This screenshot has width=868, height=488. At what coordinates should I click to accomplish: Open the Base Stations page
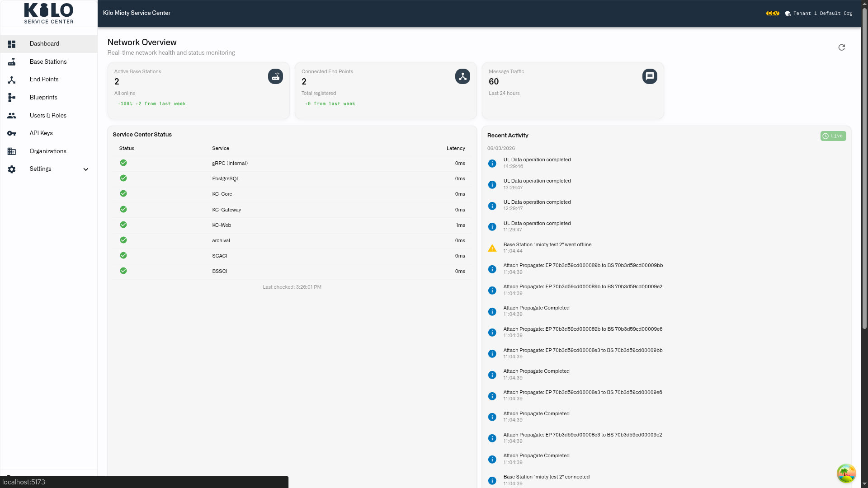(x=49, y=62)
